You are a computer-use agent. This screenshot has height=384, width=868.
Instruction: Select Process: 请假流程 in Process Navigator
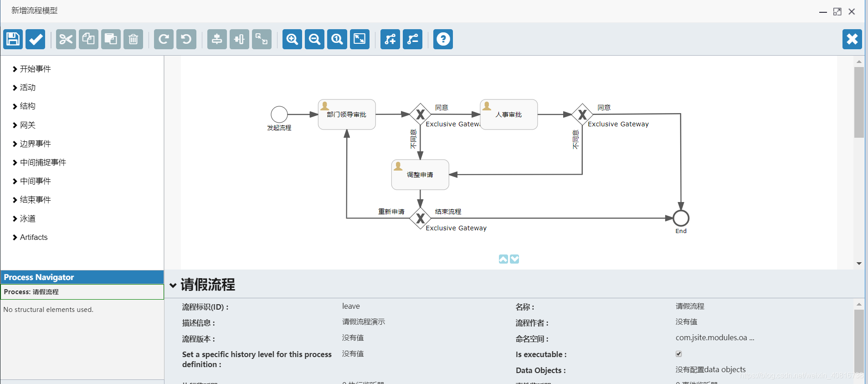click(x=82, y=292)
